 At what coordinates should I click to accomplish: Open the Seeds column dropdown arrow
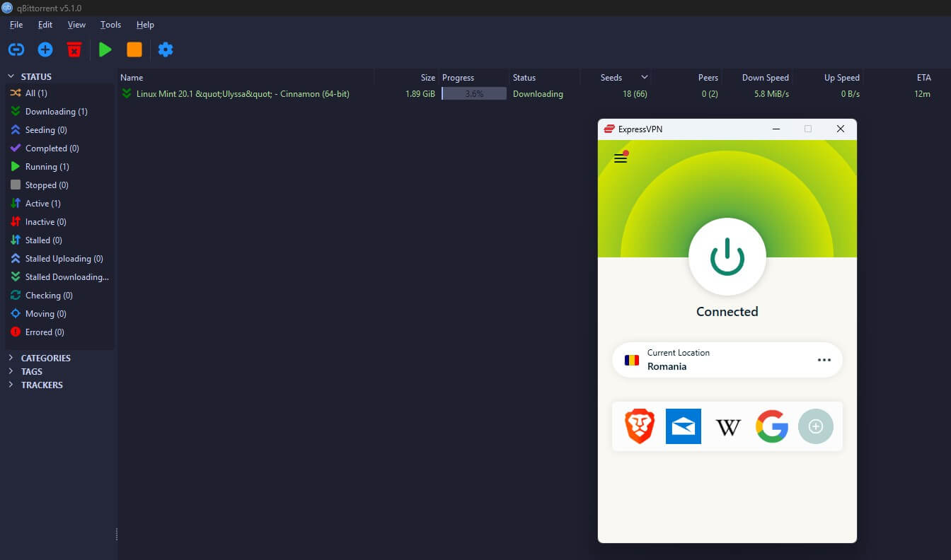pyautogui.click(x=642, y=77)
